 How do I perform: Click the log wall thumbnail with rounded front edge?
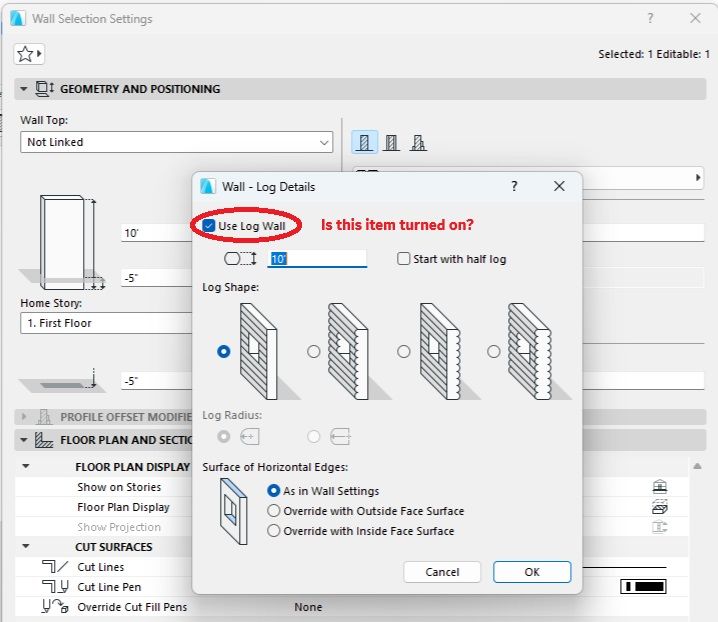449,351
